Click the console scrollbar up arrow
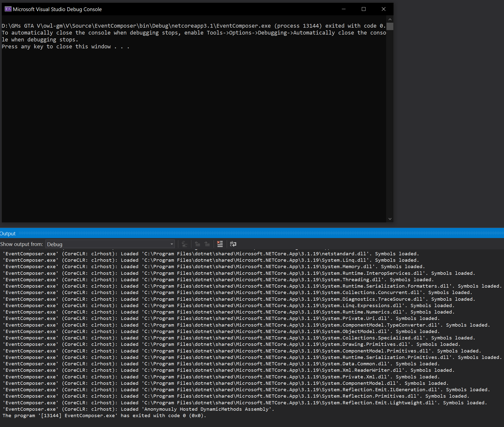The image size is (504, 427). pos(390,19)
